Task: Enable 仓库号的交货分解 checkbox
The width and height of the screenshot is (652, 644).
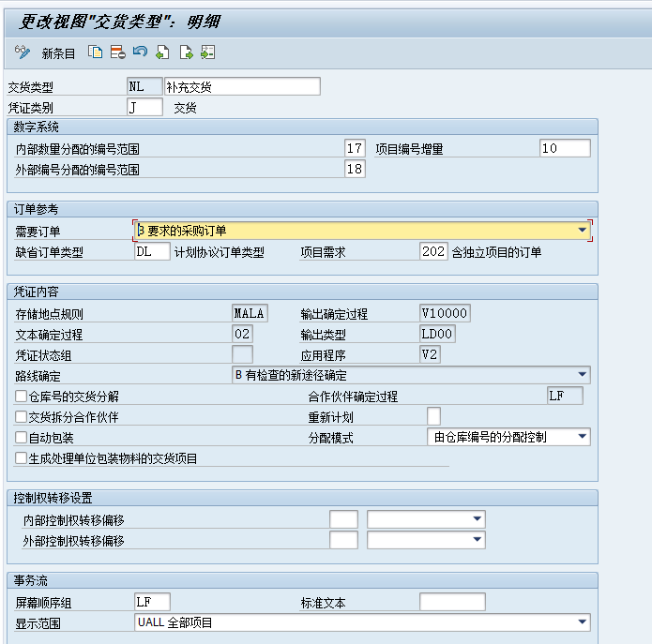Action: tap(22, 397)
